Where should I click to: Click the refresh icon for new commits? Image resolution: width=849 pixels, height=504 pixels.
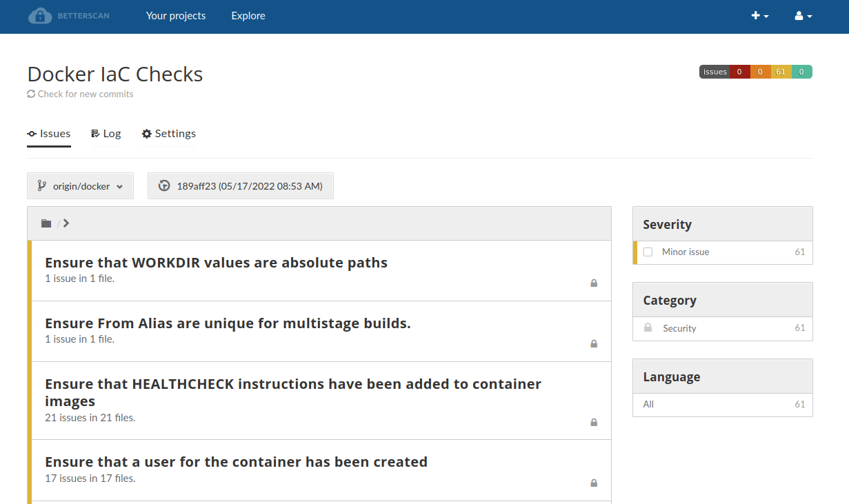(31, 94)
